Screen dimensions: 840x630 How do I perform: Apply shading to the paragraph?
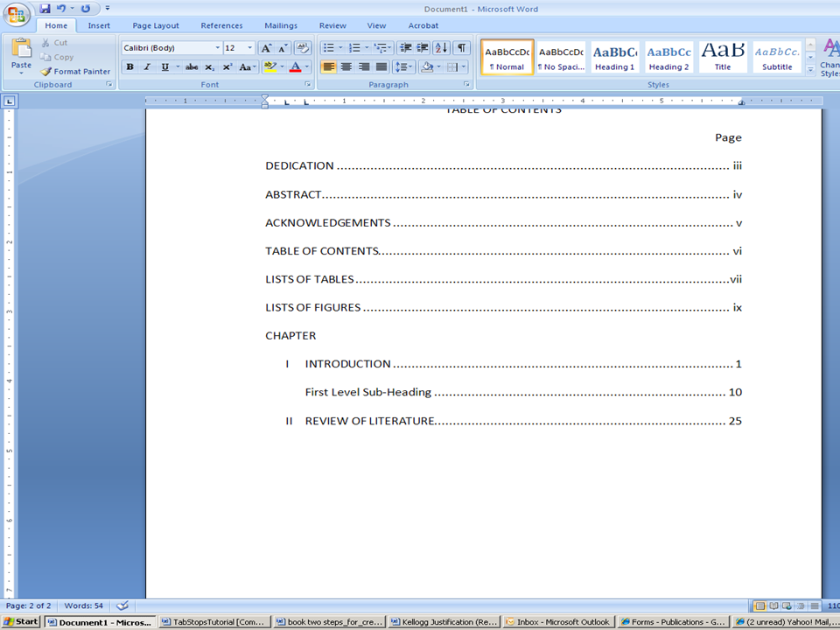427,67
